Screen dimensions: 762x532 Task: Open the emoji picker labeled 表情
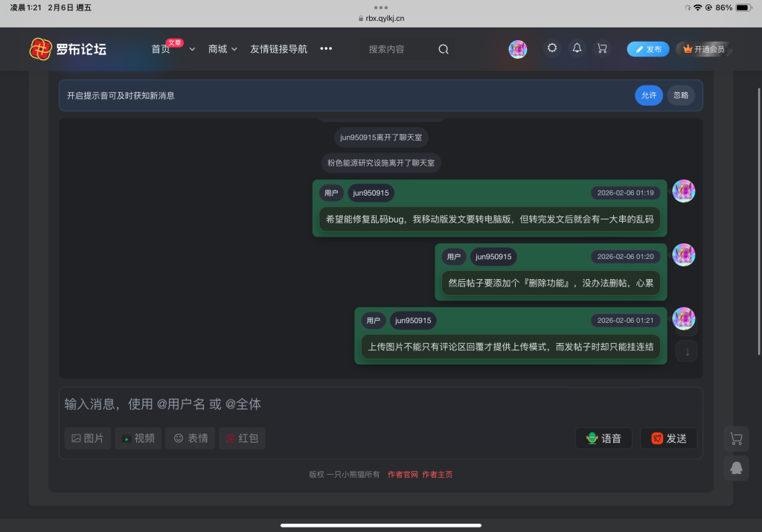click(x=190, y=438)
